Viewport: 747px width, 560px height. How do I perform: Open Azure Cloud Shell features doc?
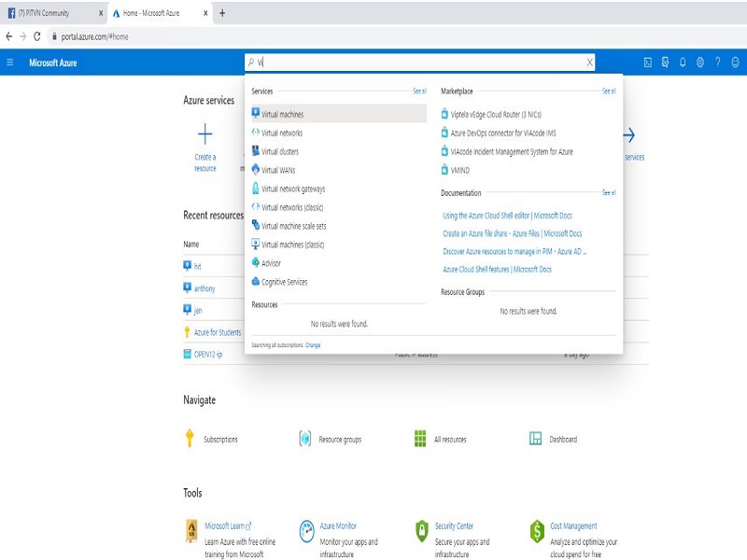tap(497, 269)
